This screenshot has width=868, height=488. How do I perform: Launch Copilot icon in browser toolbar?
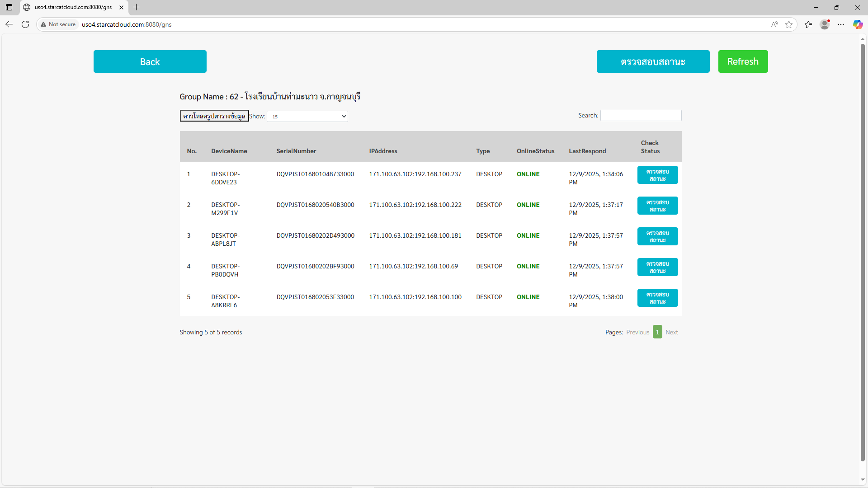[858, 24]
